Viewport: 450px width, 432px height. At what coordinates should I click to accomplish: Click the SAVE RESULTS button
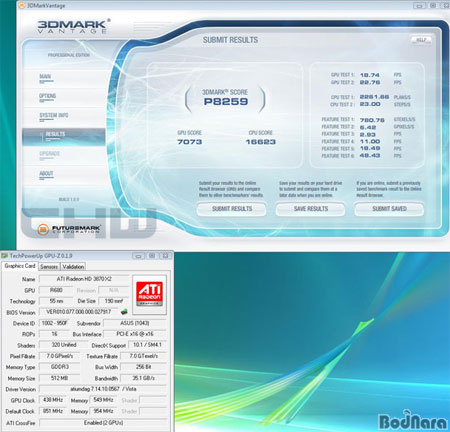coord(311,209)
